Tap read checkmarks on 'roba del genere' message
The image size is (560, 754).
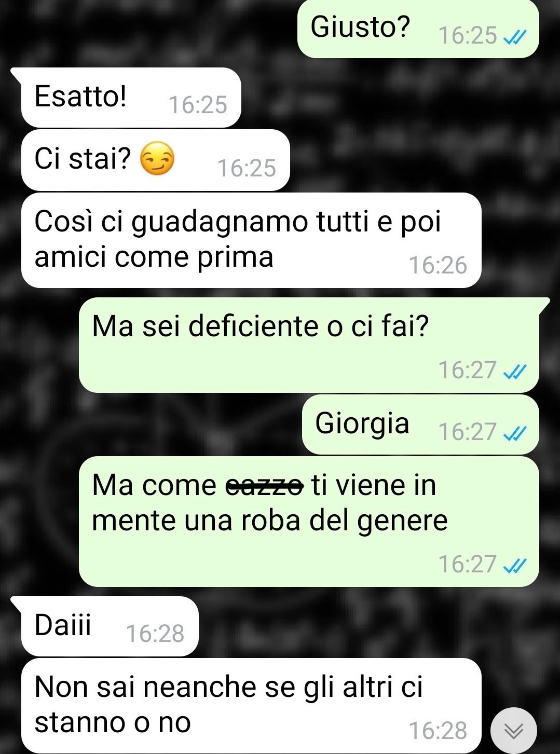pyautogui.click(x=515, y=565)
